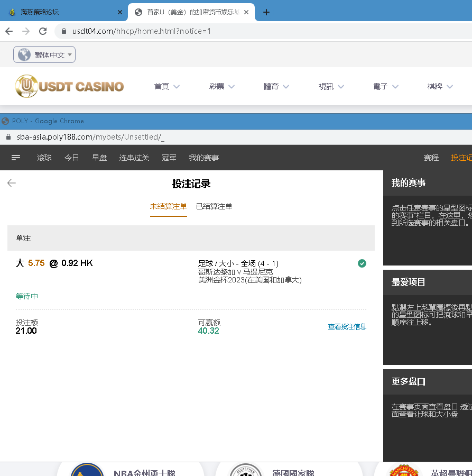Expand the 首頁 menu

(167, 87)
